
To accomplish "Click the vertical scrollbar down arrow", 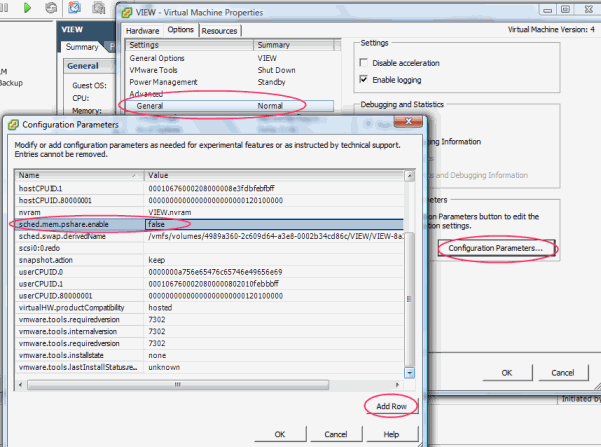I will (410, 366).
